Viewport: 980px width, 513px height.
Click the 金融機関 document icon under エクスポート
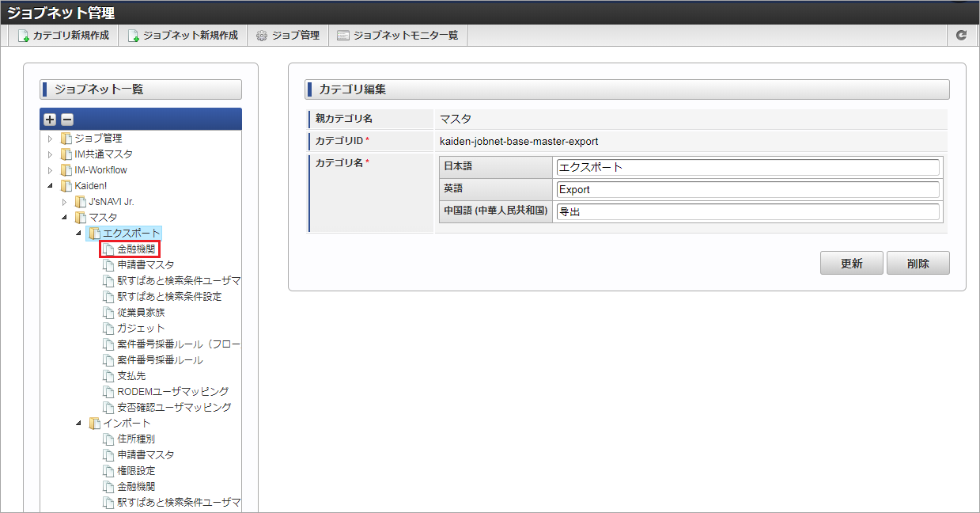(109, 249)
